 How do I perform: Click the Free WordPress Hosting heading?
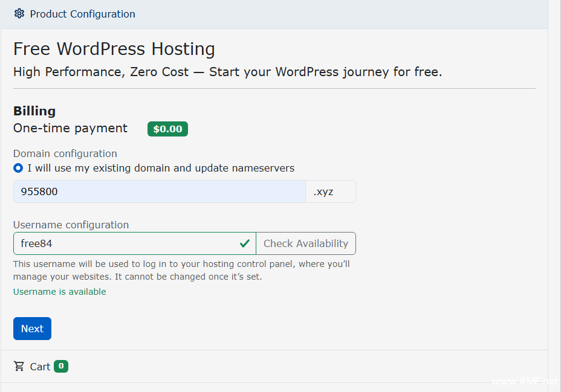click(x=114, y=49)
